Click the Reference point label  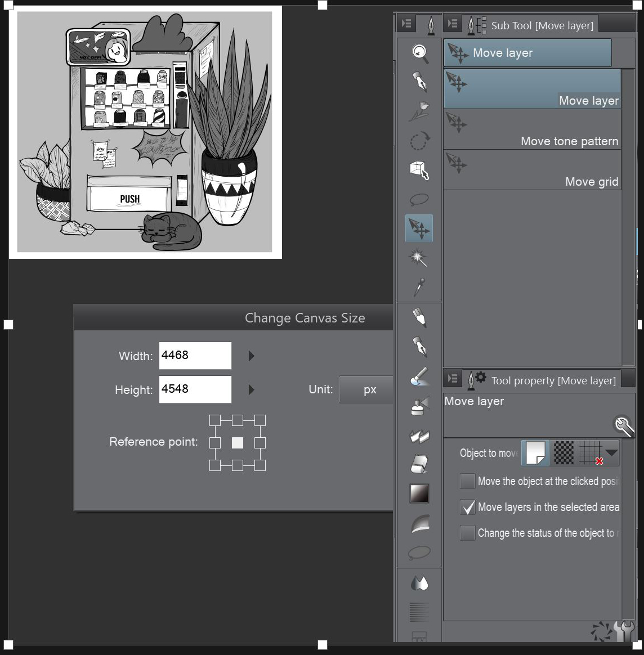153,442
